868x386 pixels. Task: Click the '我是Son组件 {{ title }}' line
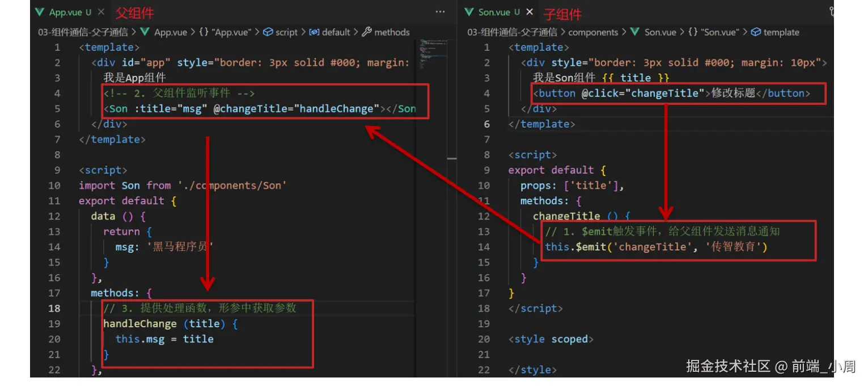click(x=601, y=78)
